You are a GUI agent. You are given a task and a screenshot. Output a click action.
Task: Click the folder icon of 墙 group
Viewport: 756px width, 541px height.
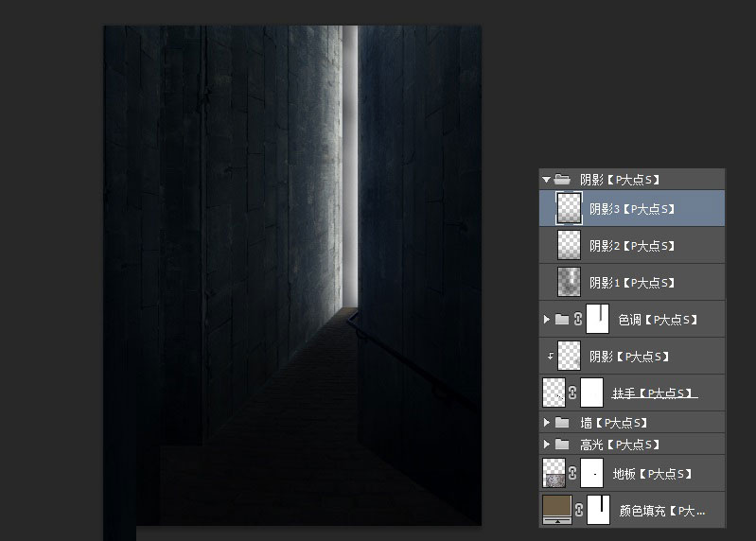[562, 423]
